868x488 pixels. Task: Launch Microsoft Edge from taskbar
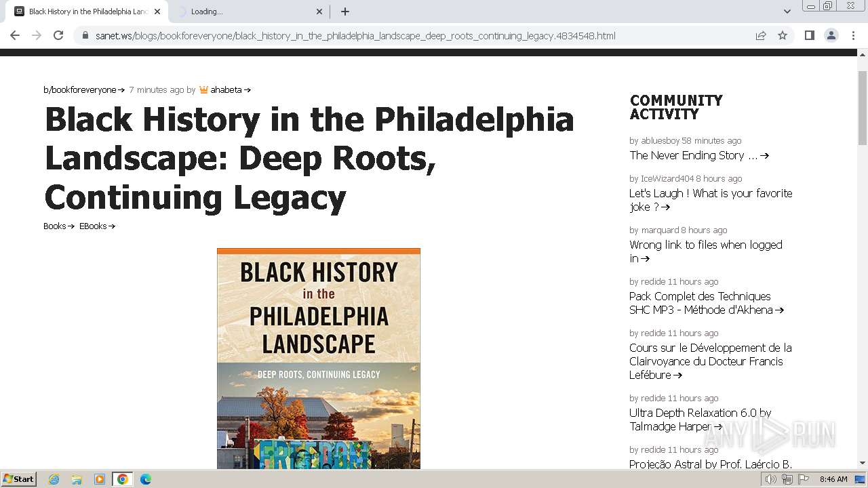tap(146, 479)
